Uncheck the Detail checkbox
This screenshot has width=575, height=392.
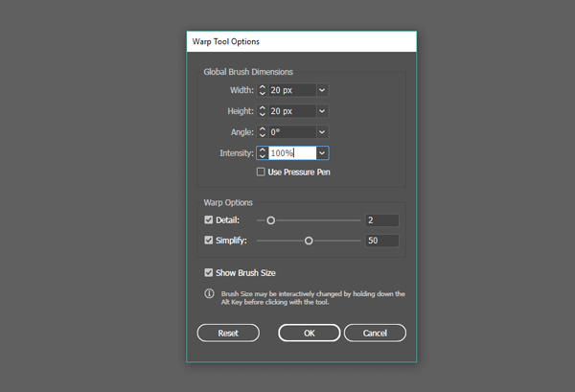pyautogui.click(x=209, y=219)
